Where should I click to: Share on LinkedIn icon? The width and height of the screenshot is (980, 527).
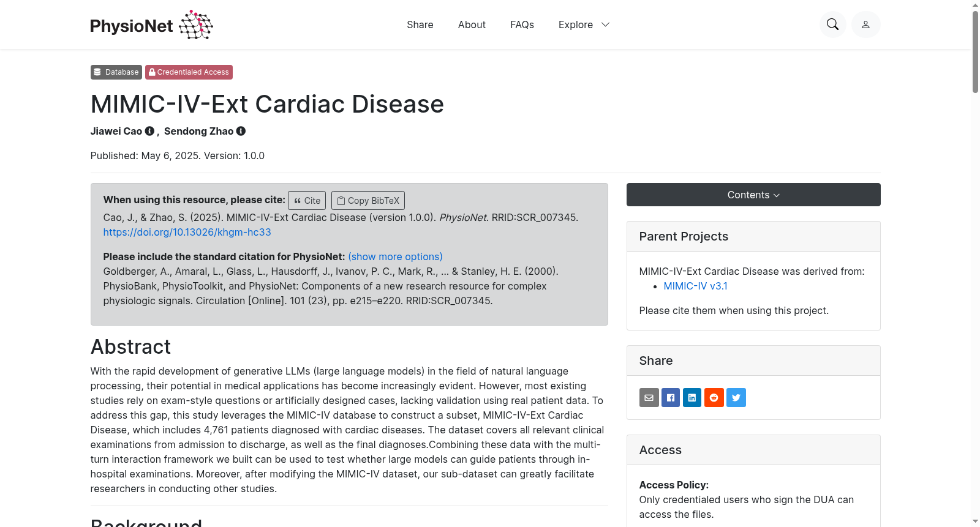pyautogui.click(x=692, y=398)
